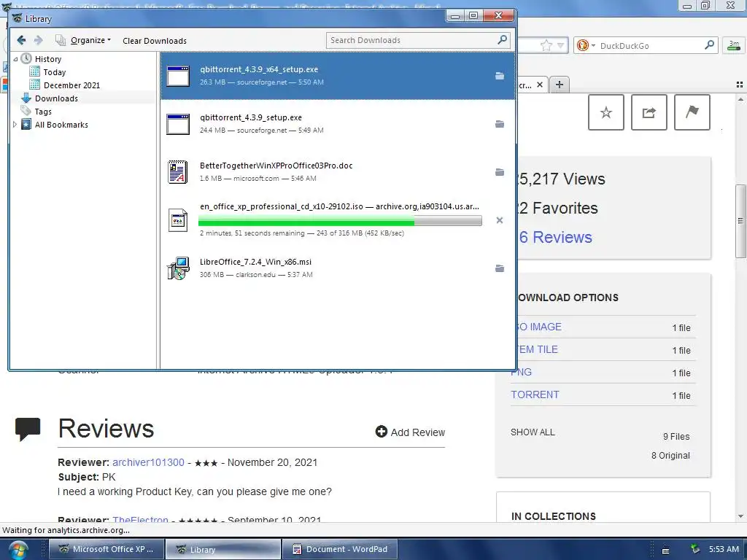This screenshot has width=747, height=560.
Task: Click the browser bookmark star icon
Action: coord(546,46)
